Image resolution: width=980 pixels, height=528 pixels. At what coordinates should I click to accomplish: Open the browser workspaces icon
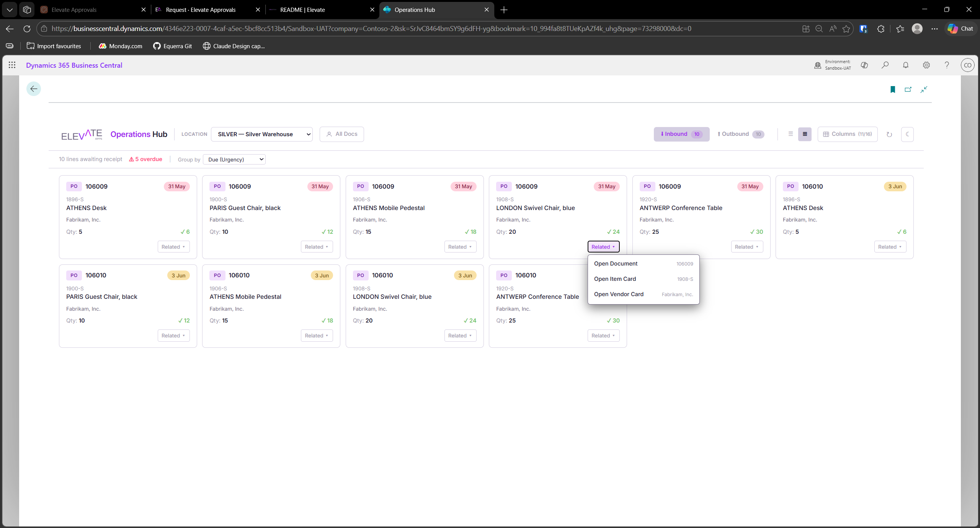[27, 10]
